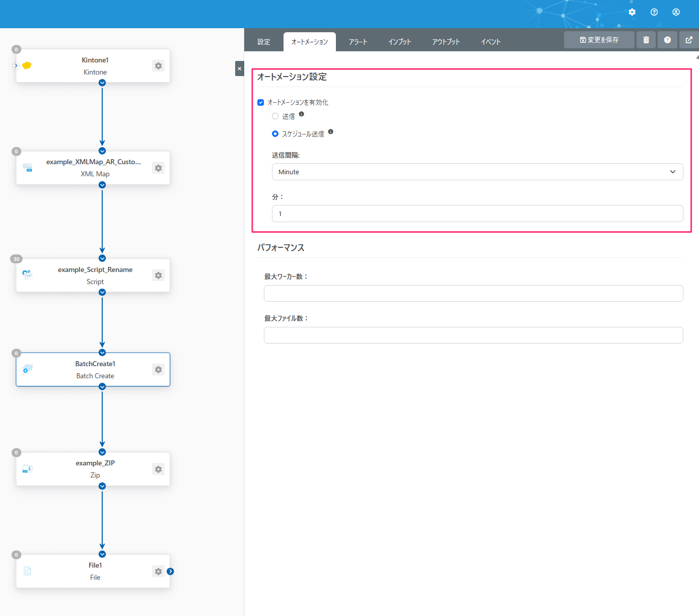Select File1 connector name
This screenshot has height=616, width=699.
(x=95, y=565)
